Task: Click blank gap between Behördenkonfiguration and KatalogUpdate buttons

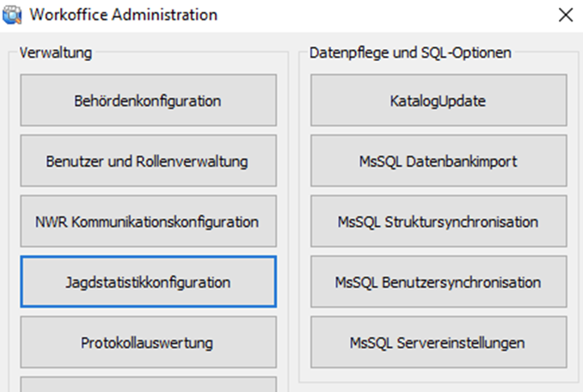Action: click(293, 101)
